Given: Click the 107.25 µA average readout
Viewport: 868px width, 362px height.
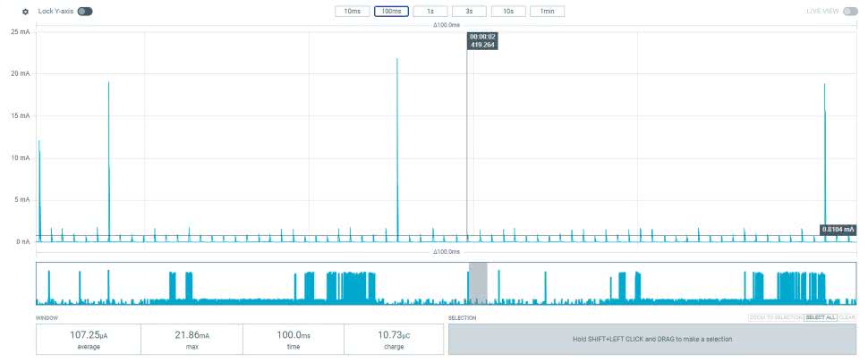Looking at the screenshot, I should 87,337.
